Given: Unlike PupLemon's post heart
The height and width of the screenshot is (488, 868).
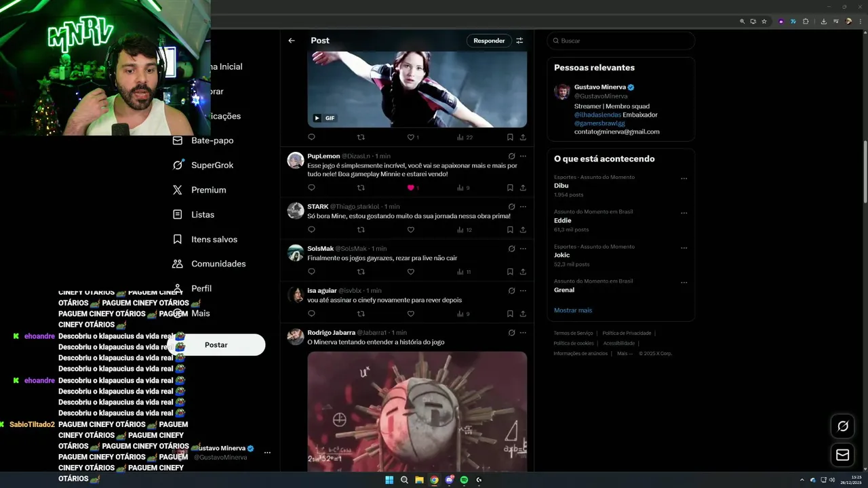Looking at the screenshot, I should pos(410,188).
